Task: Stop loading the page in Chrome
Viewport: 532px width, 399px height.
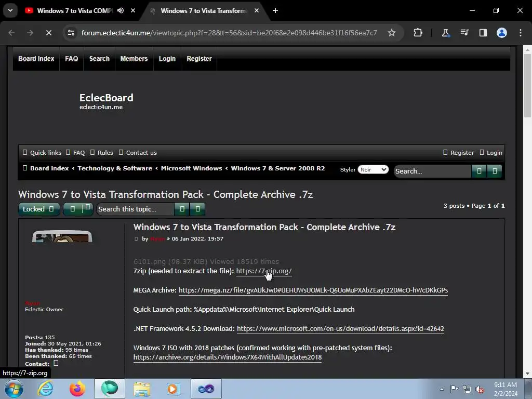Action: [x=48, y=33]
